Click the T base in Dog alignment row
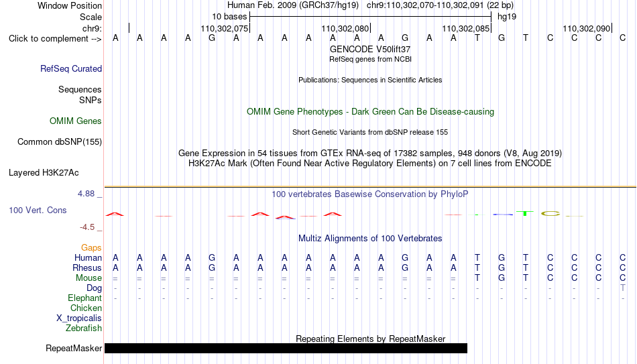Screen dimensions: 637x364 coord(623,288)
